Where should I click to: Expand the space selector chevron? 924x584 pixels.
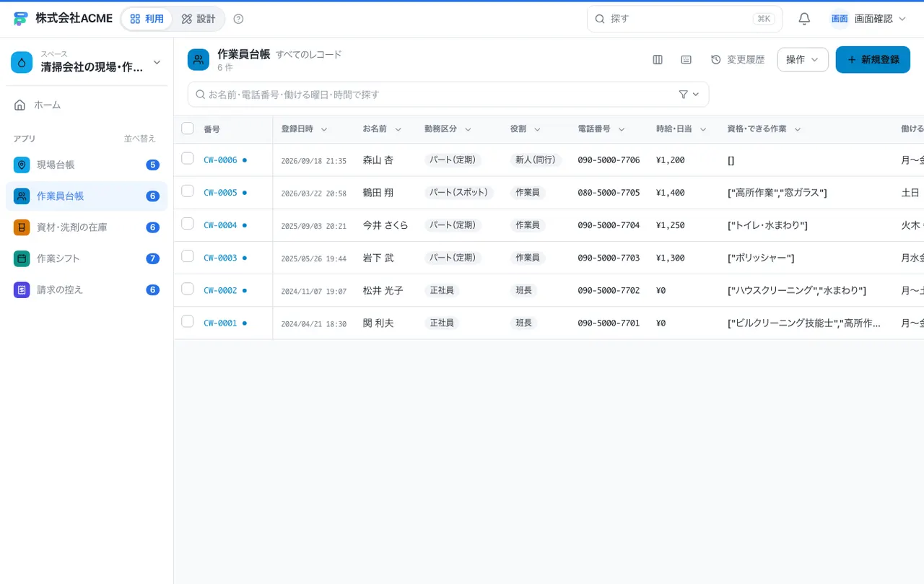click(157, 63)
